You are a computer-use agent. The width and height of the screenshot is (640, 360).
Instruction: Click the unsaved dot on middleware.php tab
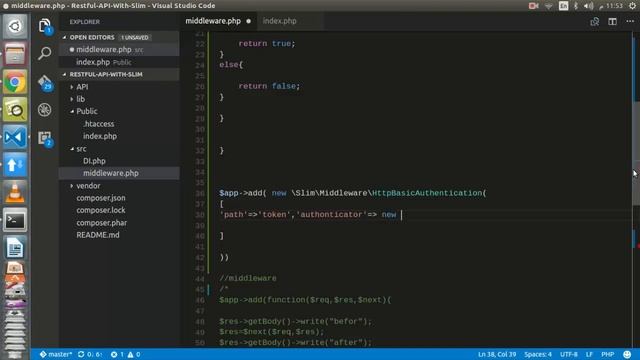click(x=249, y=21)
